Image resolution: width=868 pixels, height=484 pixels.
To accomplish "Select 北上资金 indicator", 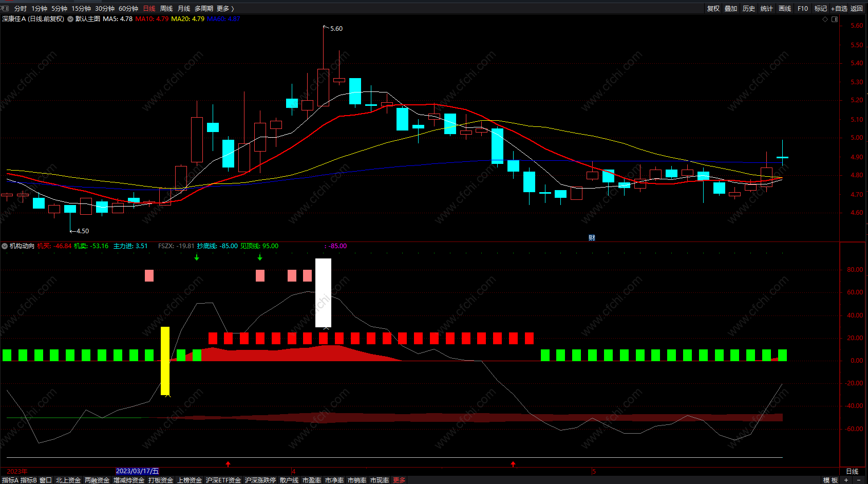I will point(68,480).
